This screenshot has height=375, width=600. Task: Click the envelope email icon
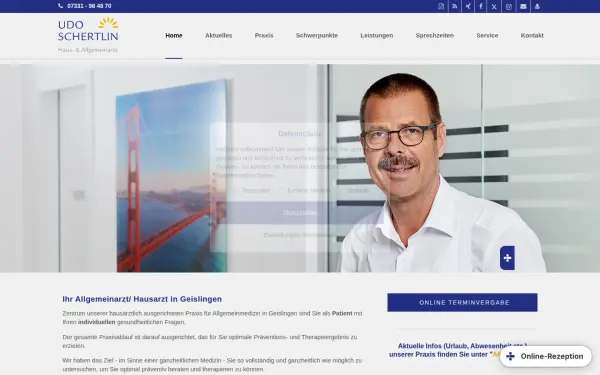coord(523,6)
